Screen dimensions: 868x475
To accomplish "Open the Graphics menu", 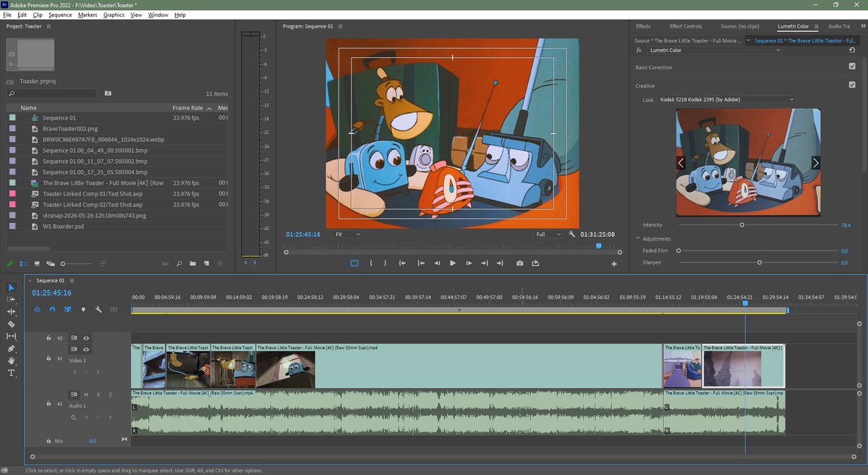I will click(x=114, y=14).
